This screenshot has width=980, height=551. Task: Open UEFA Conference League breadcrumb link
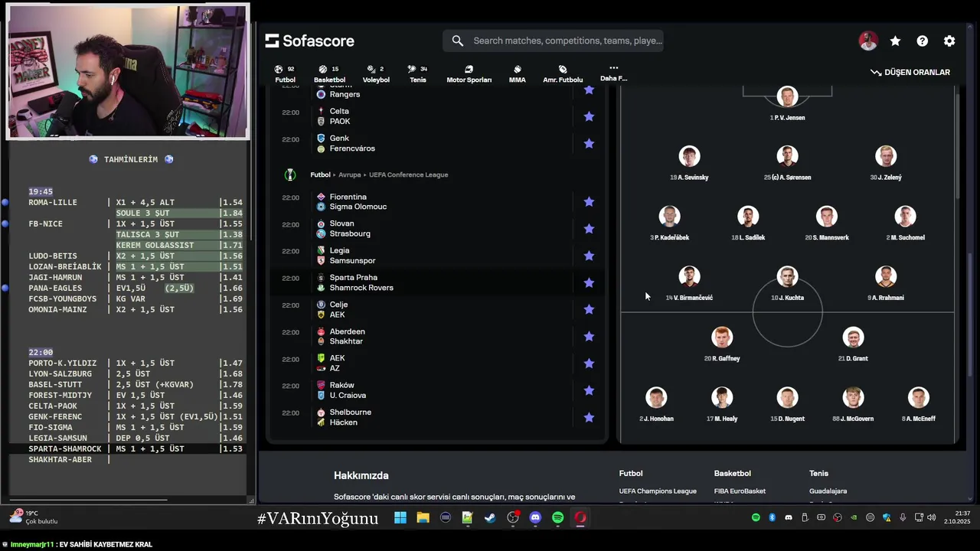408,174
